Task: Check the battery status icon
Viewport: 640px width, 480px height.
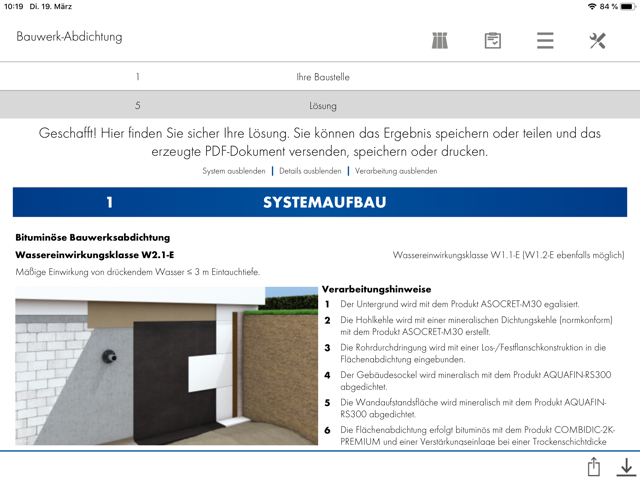Action: click(628, 6)
